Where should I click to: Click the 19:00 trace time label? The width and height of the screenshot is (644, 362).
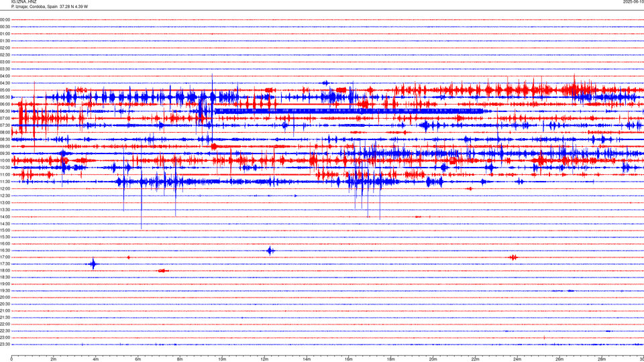click(5, 284)
